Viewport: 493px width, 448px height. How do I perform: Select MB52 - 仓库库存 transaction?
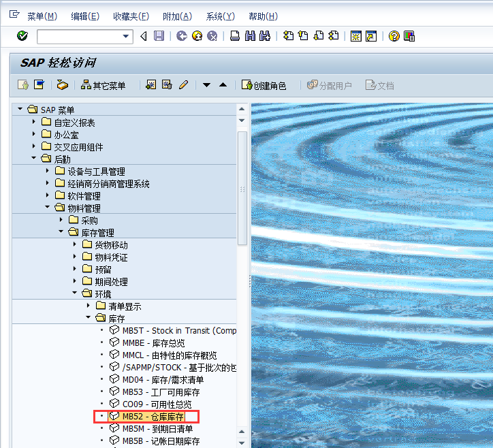[x=153, y=417]
